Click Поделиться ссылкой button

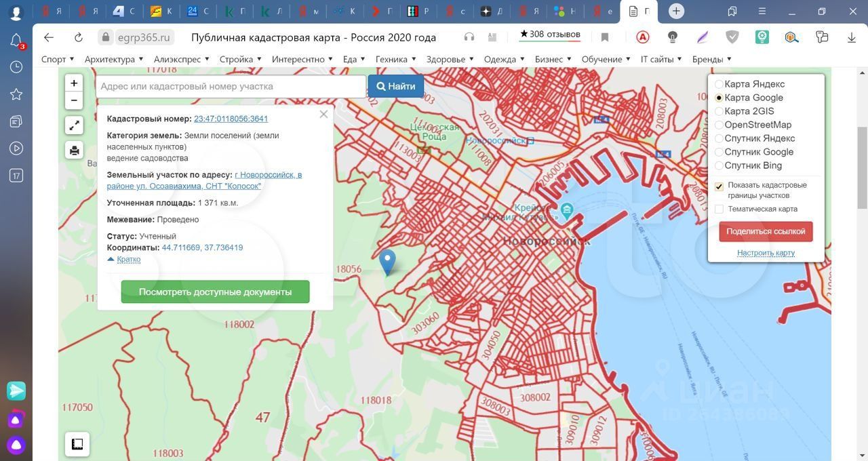pyautogui.click(x=766, y=231)
